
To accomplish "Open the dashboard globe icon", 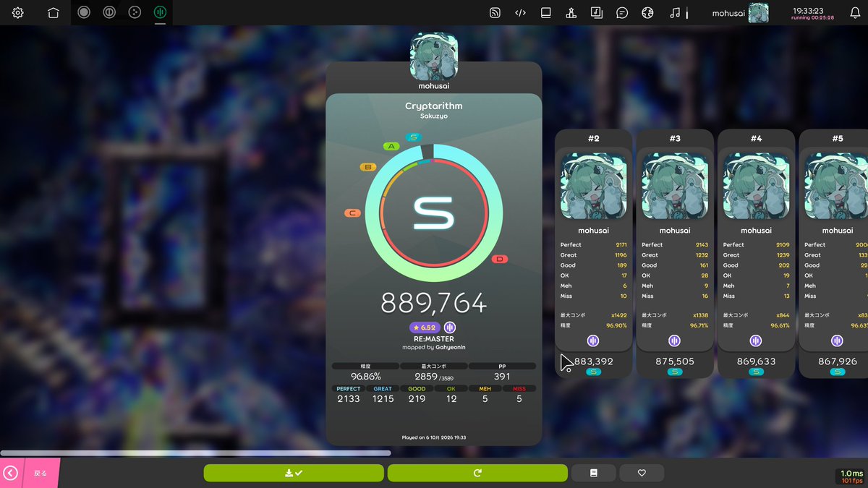I will [x=647, y=12].
